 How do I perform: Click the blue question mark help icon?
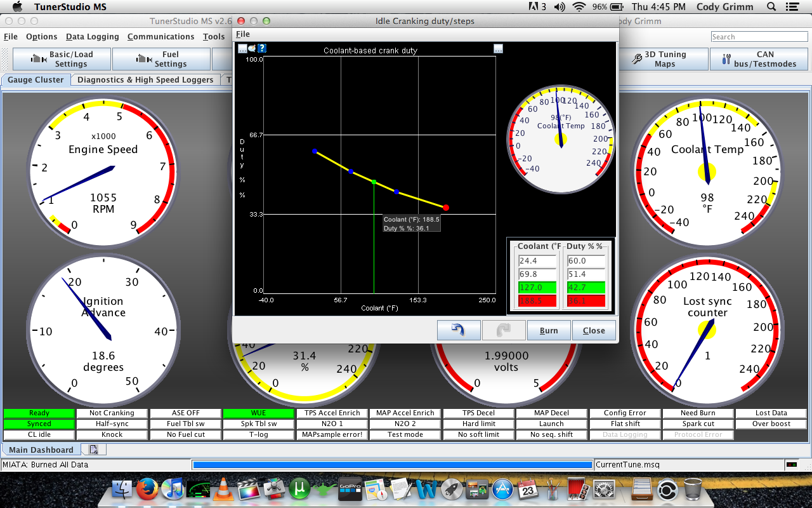click(x=261, y=48)
